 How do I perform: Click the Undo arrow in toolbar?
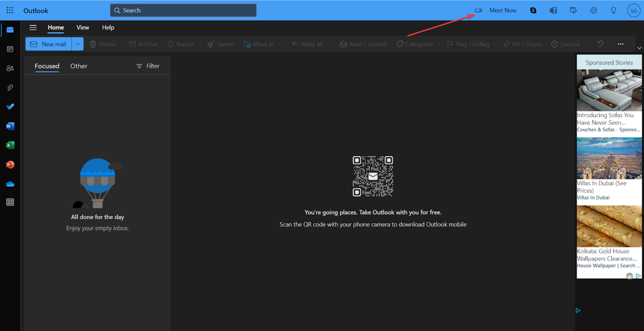pos(600,44)
